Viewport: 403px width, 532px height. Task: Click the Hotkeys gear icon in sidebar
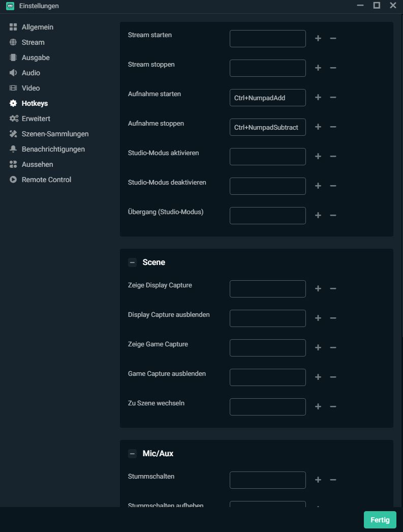pos(13,103)
